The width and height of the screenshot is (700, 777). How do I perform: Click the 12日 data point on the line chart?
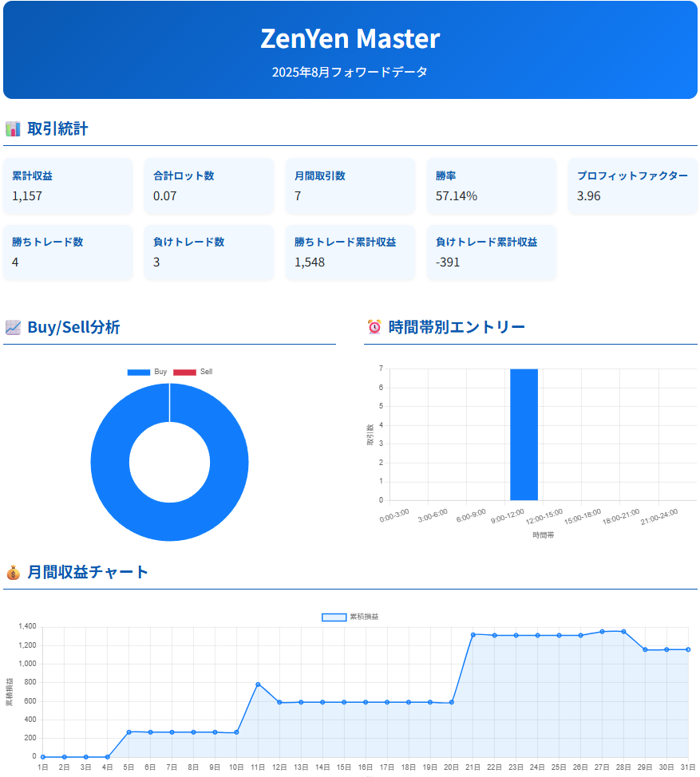click(x=279, y=702)
